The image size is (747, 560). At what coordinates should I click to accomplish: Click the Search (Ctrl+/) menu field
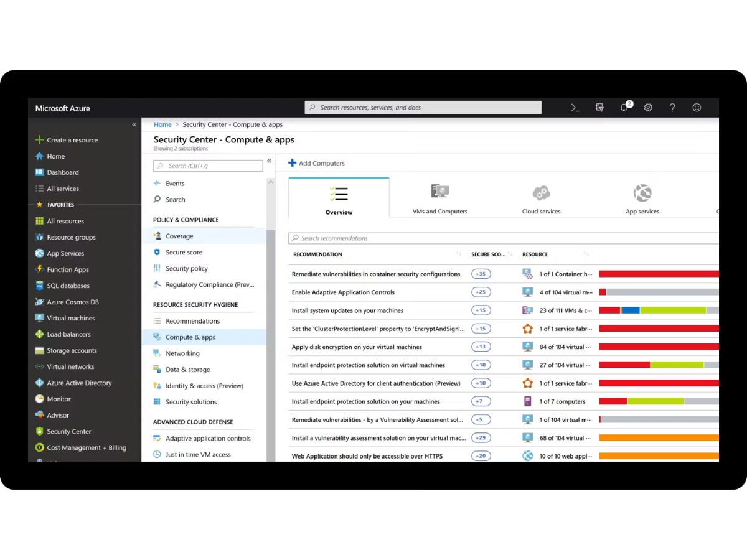click(208, 166)
